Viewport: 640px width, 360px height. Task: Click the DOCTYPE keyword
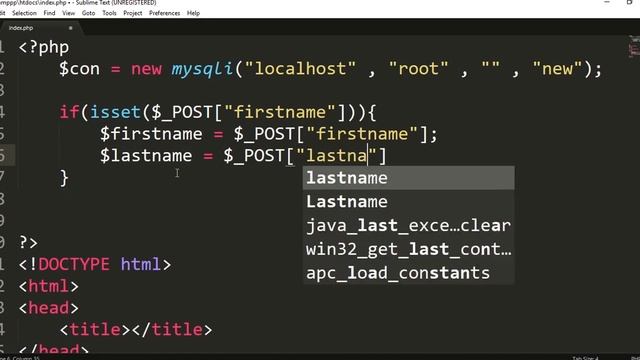pos(74,264)
